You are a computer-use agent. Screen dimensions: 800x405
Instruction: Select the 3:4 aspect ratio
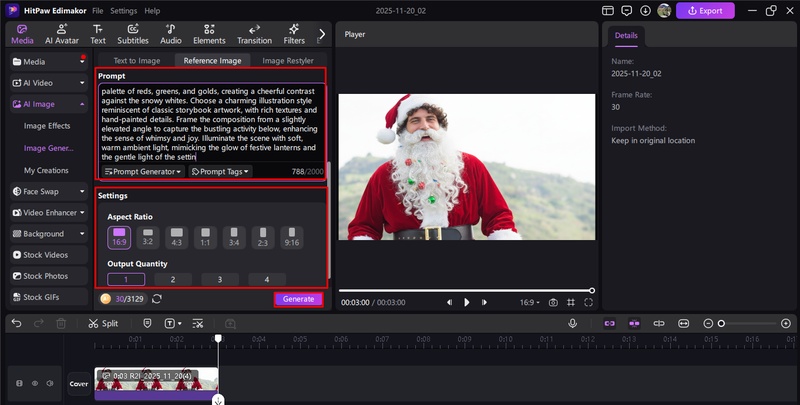[234, 238]
